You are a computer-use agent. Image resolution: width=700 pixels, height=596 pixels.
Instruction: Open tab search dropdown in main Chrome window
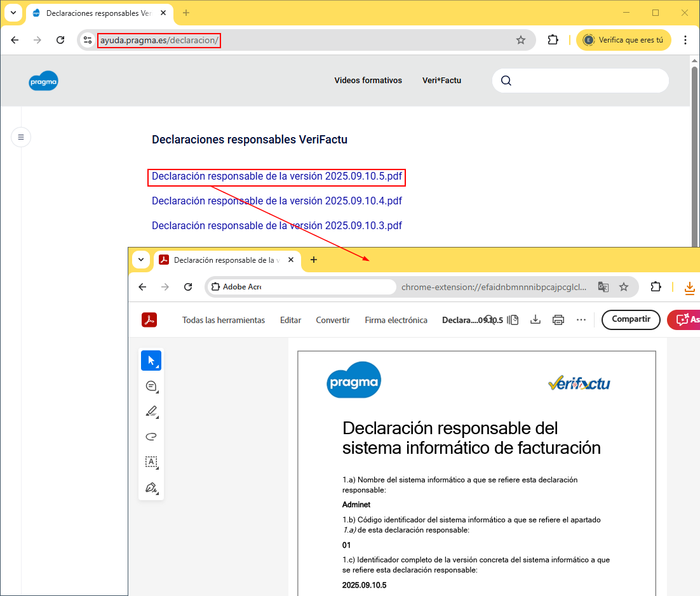[x=13, y=13]
